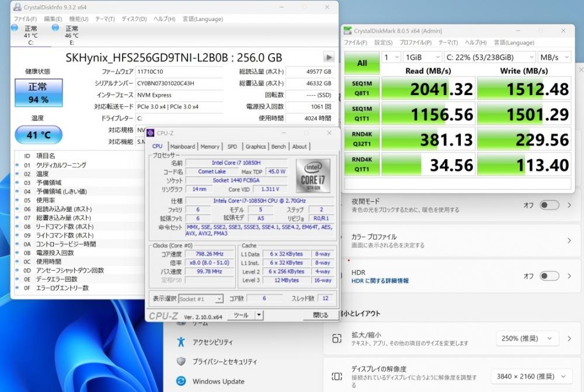Image resolution: width=584 pixels, height=392 pixels.
Task: Open CrystalDiskMark 言語(Language) menu
Action: (514, 43)
